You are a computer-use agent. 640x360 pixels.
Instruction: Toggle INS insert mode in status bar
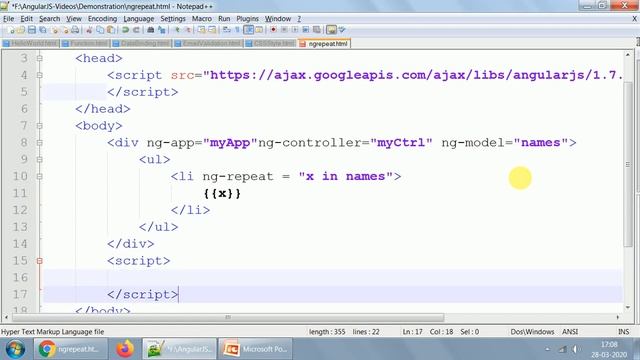[x=623, y=331]
